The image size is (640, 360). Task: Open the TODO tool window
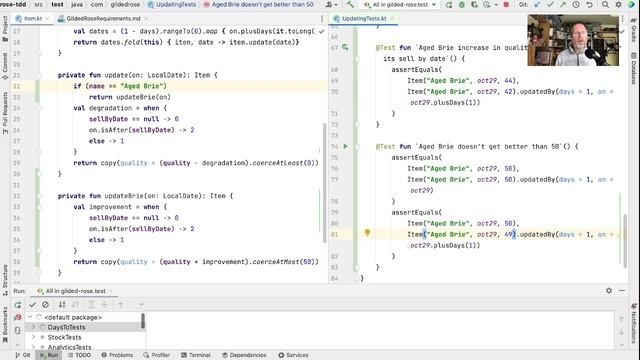[80, 355]
